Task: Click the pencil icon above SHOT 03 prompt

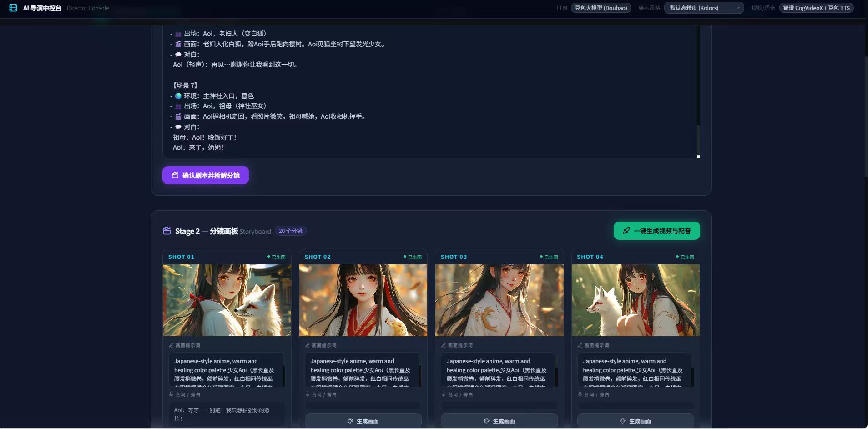Action: pos(444,345)
